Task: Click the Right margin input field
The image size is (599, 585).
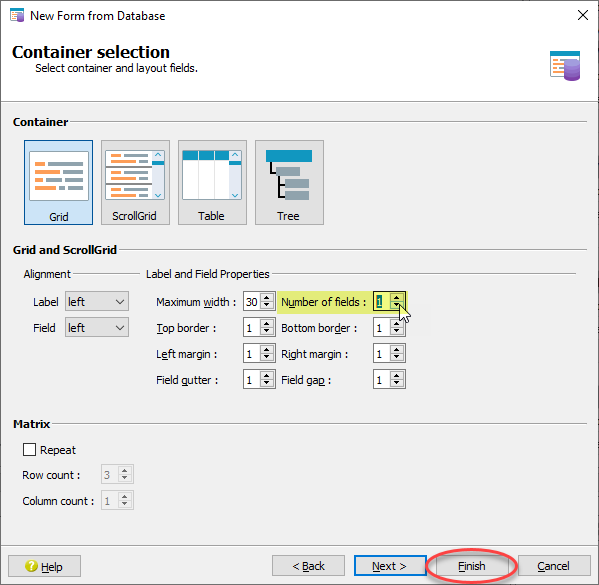Action: pos(382,354)
